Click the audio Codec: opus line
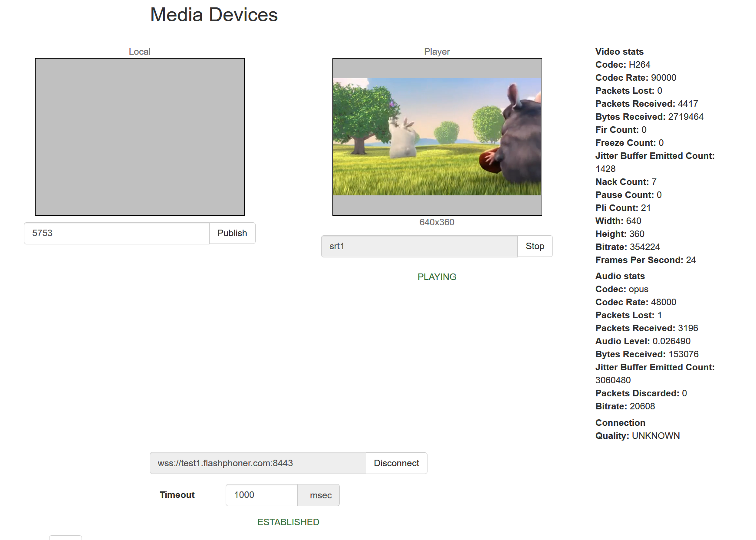This screenshot has height=540, width=756. tap(622, 289)
